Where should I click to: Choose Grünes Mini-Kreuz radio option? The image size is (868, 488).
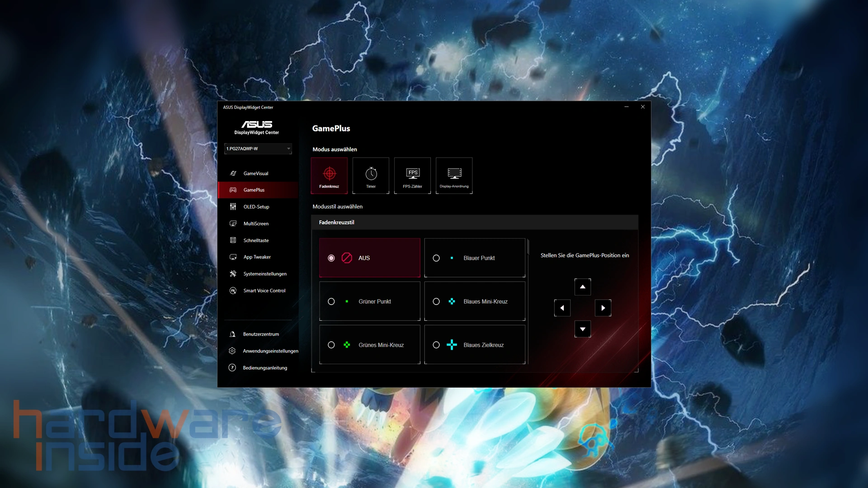331,345
